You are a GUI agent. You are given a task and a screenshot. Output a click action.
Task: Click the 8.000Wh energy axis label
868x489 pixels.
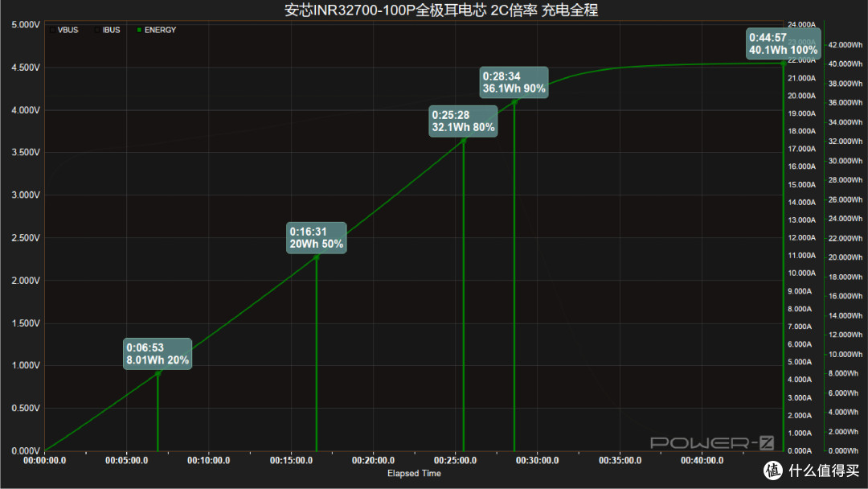pyautogui.click(x=844, y=374)
